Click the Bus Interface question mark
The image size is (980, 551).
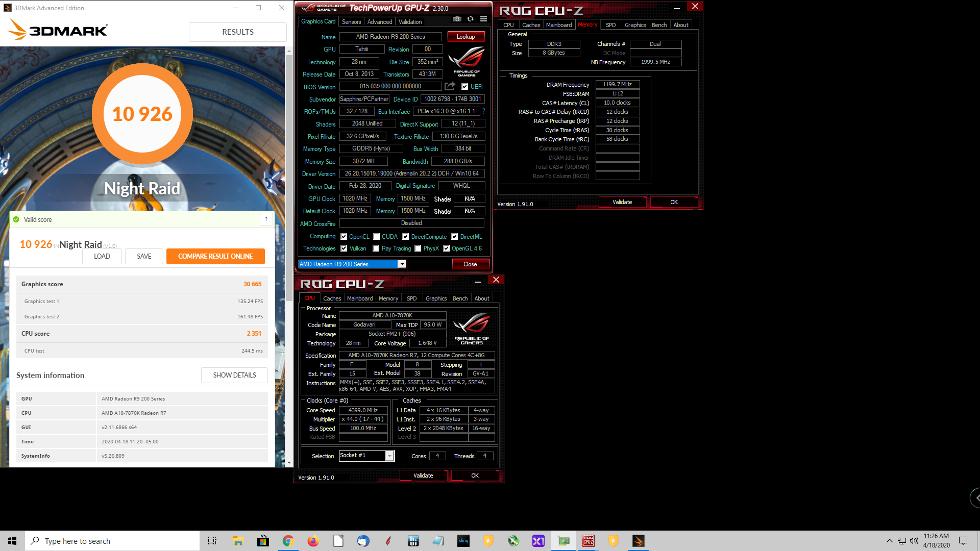(x=483, y=111)
